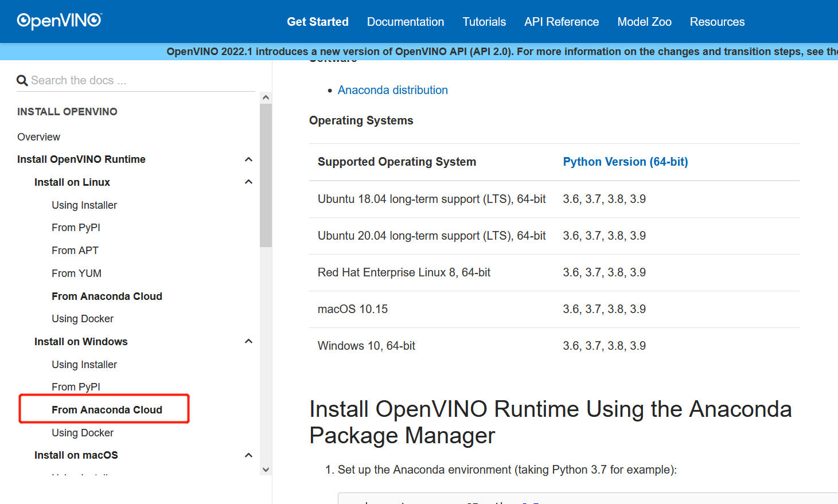Open the Documentation menu

pyautogui.click(x=405, y=22)
